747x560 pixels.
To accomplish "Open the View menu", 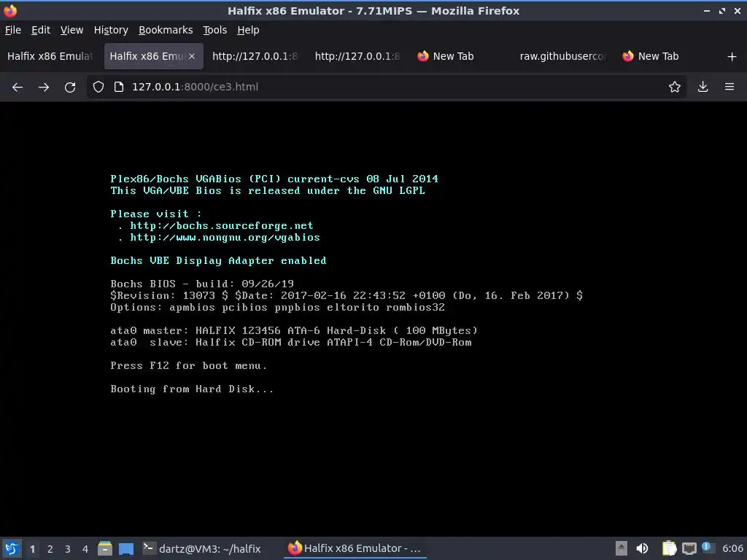I will click(x=72, y=30).
